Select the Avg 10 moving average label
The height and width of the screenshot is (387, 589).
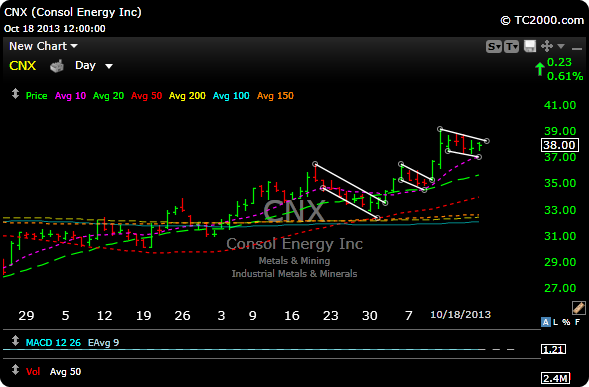[x=70, y=96]
